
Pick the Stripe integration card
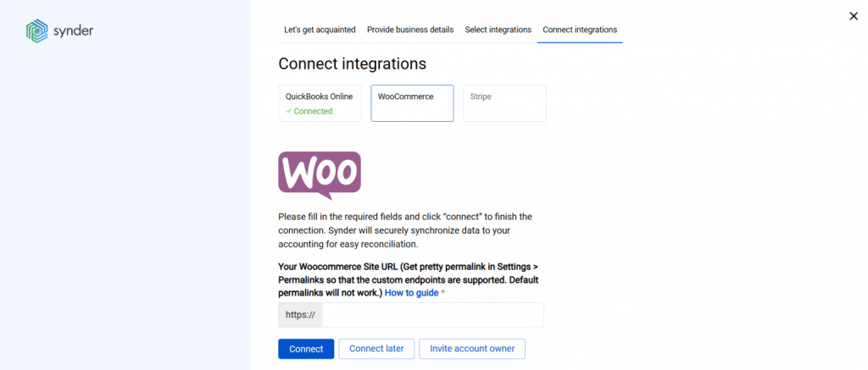point(504,103)
